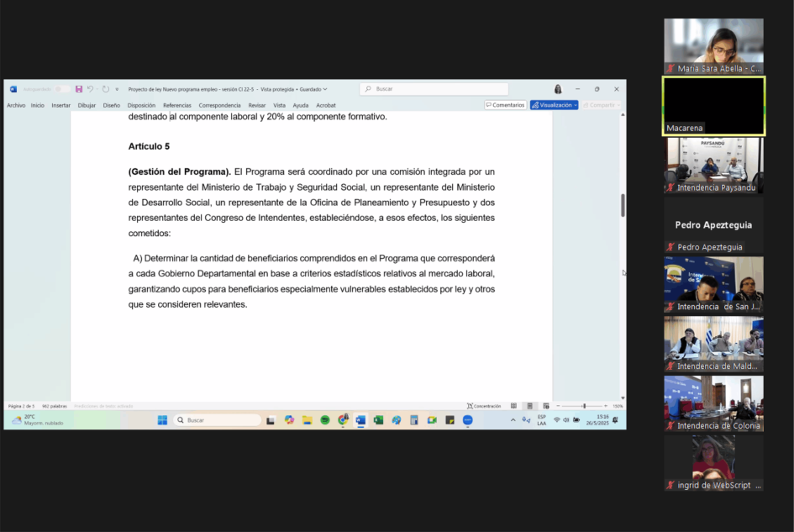Select the Intendencia de Colonia video tile
Viewport: 794px width, 532px height.
click(713, 403)
